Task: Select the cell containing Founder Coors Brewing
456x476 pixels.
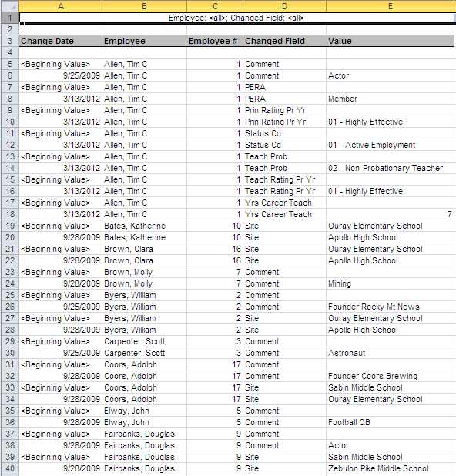Action: [x=391, y=376]
